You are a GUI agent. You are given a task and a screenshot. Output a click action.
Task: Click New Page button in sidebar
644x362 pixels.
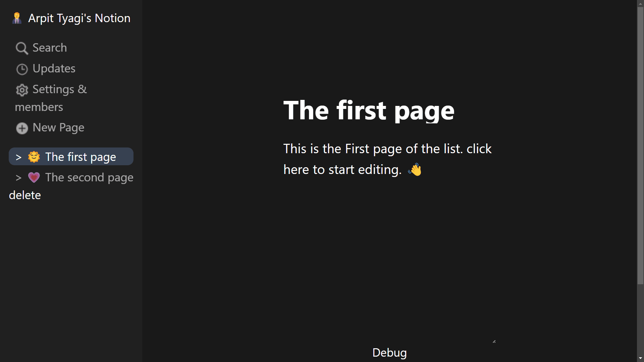pyautogui.click(x=50, y=127)
